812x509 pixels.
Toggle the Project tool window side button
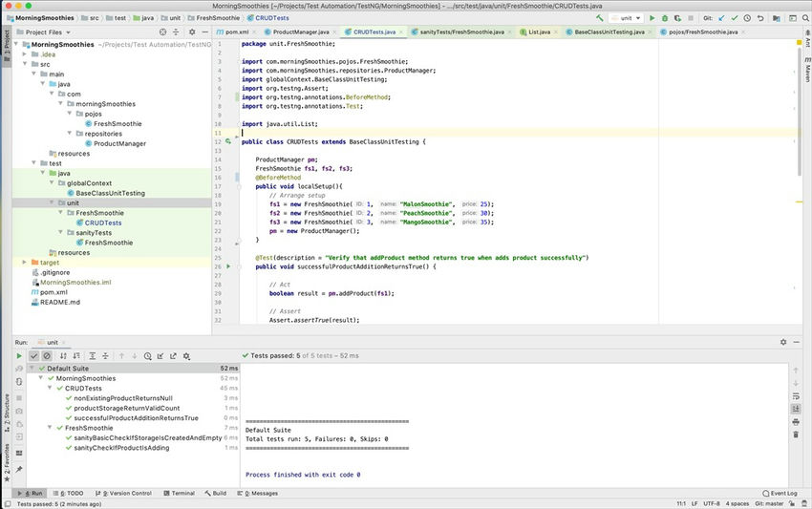click(6, 41)
